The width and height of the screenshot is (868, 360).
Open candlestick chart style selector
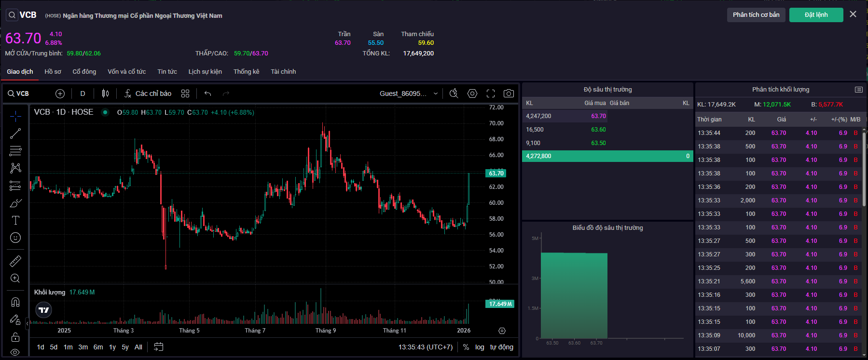(105, 93)
